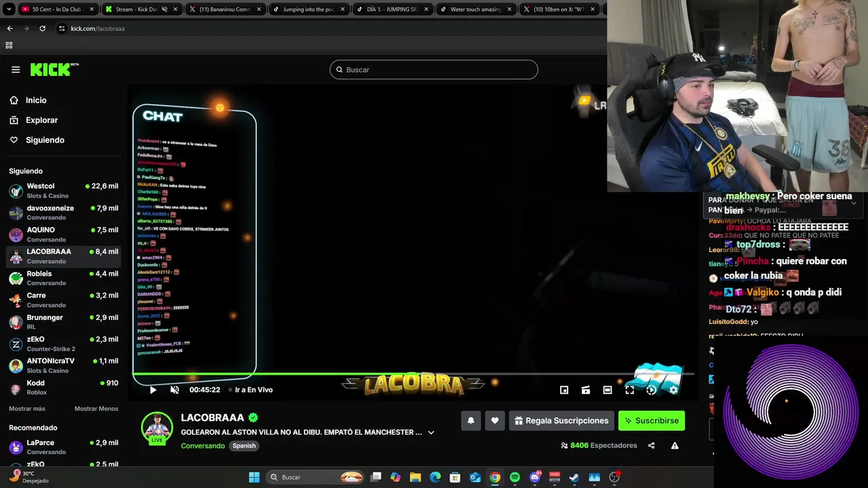
Task: Unmute the stream volume
Action: click(174, 390)
